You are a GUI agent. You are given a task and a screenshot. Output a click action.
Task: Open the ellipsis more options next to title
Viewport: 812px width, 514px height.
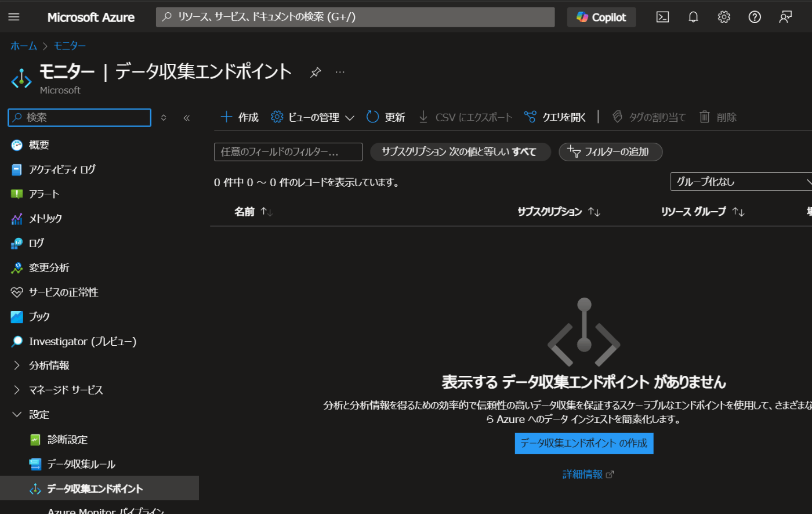coord(340,72)
